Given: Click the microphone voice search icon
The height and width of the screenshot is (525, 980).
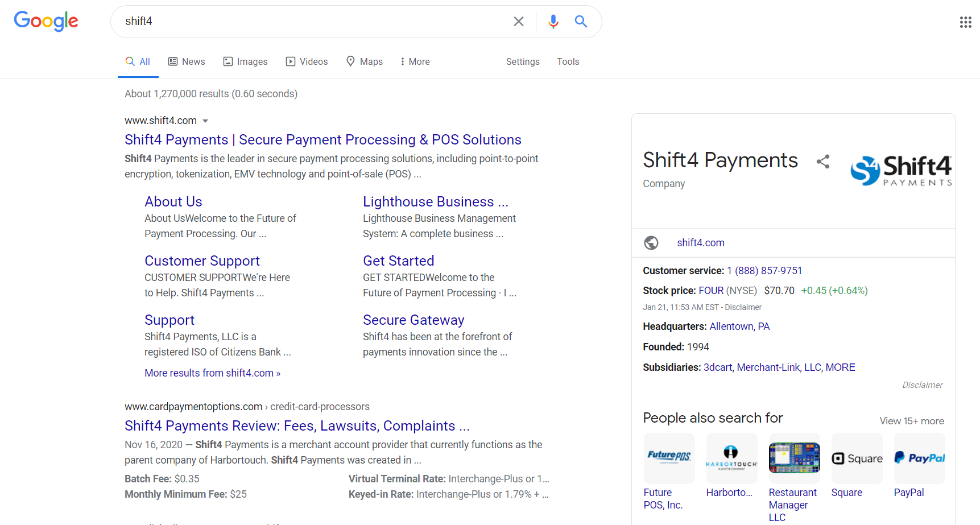Looking at the screenshot, I should tap(552, 21).
